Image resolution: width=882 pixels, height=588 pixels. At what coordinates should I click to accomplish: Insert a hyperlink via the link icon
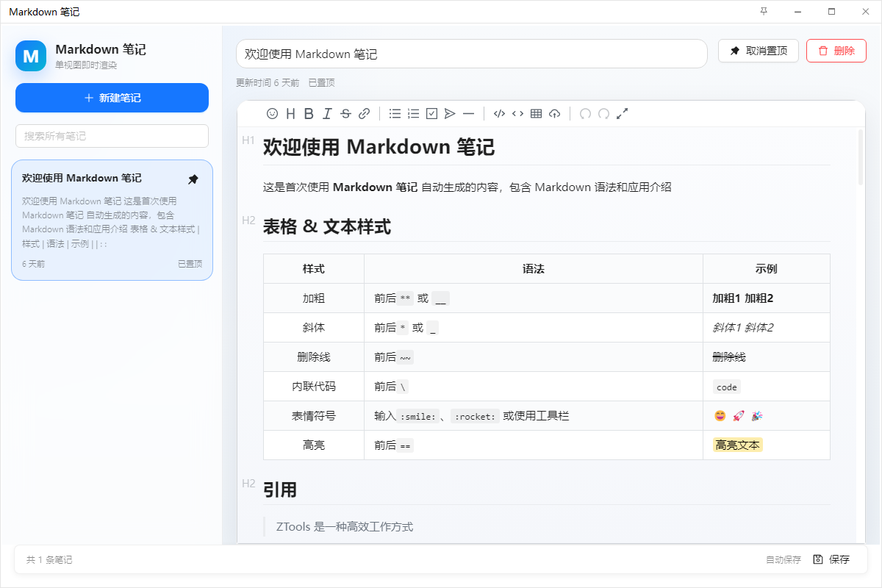[x=364, y=114]
